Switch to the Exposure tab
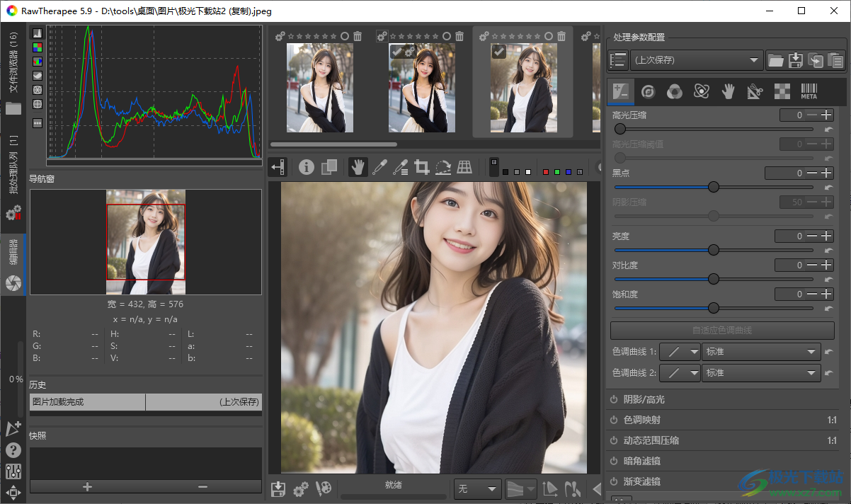This screenshot has height=504, width=851. tap(621, 91)
